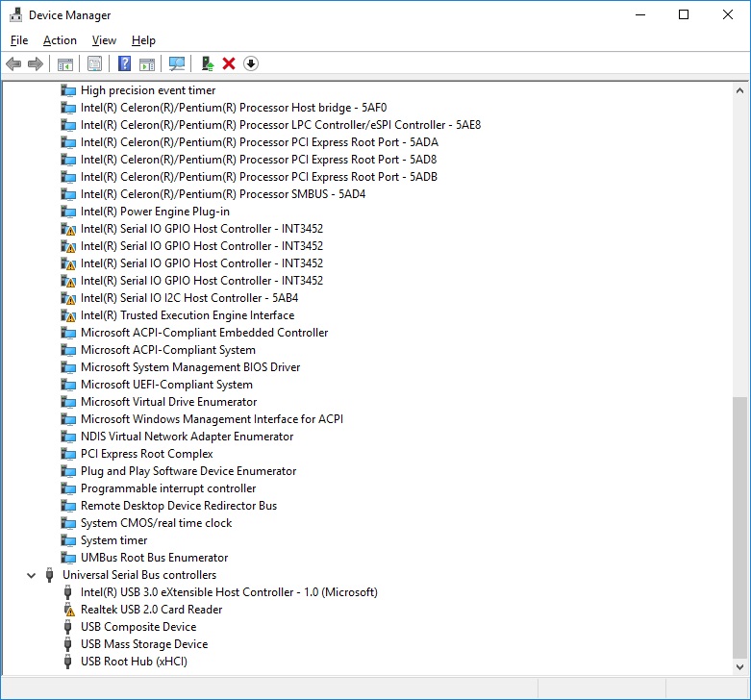Select System CMOS/real time clock
This screenshot has height=700, width=751.
tap(157, 523)
